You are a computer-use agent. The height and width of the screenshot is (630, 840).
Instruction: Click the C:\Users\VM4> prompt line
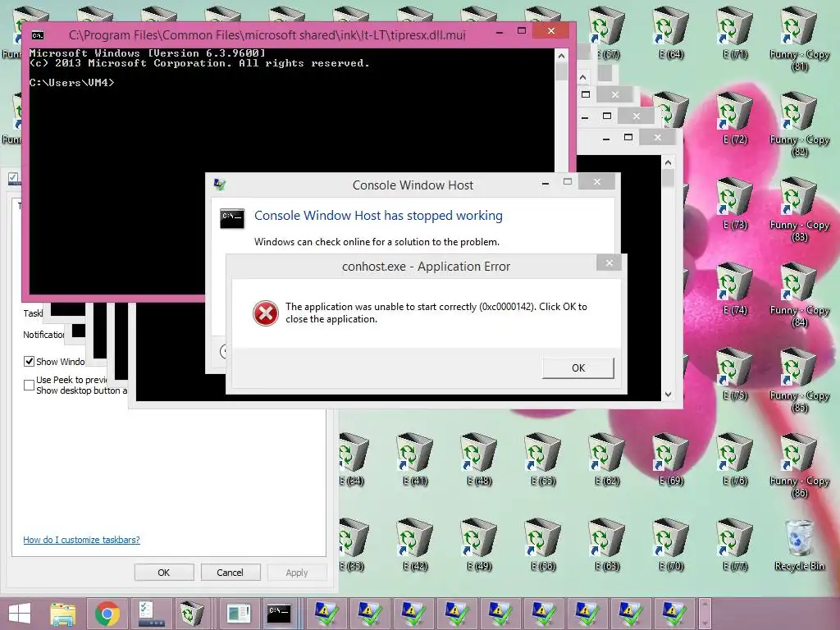(x=71, y=83)
